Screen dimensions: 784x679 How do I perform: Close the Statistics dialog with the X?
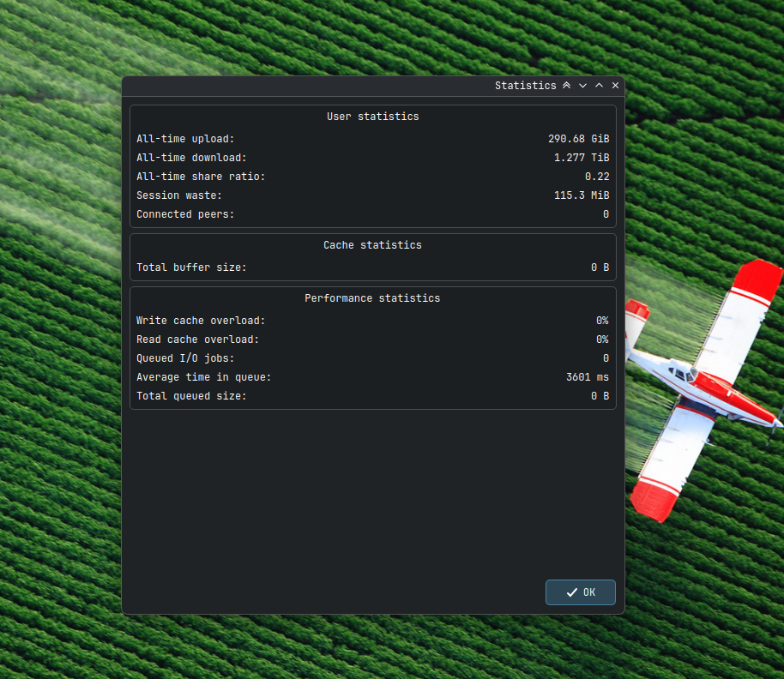coord(616,86)
